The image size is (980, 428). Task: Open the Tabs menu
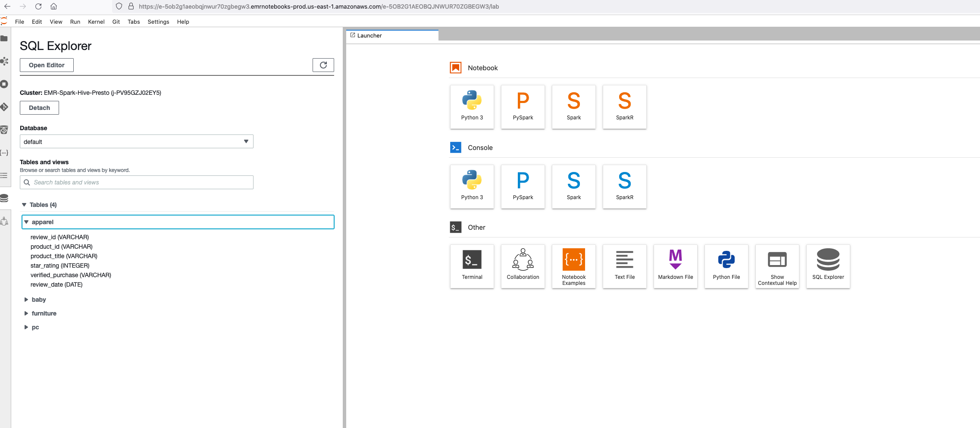134,22
